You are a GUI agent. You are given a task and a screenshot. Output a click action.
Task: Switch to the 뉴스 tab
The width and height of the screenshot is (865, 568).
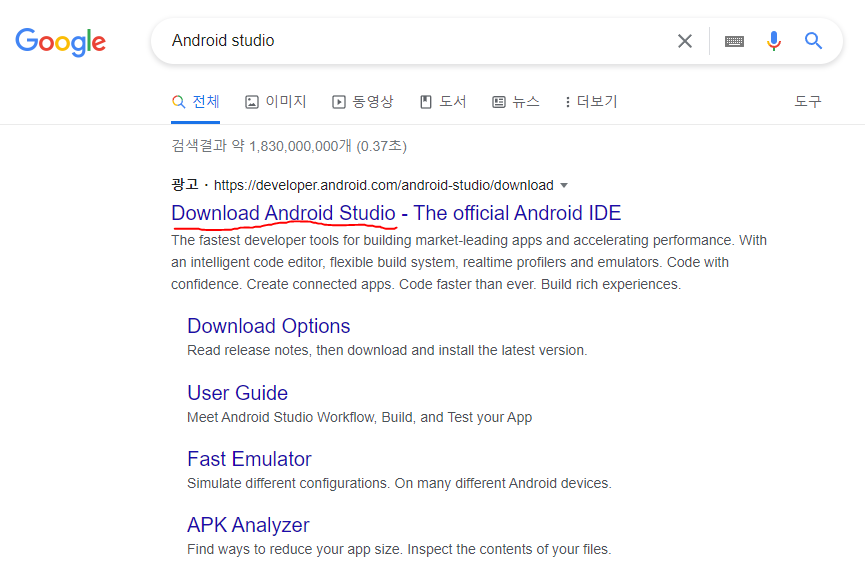coord(515,101)
